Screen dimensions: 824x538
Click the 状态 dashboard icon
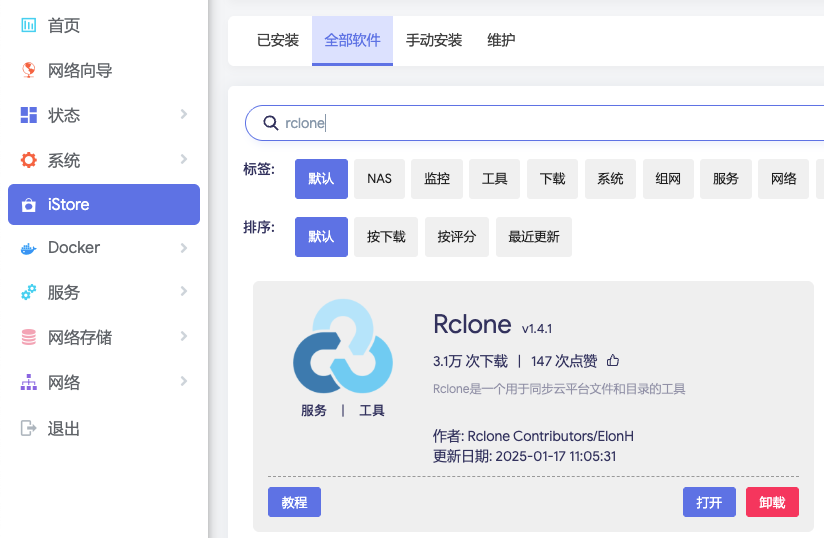(x=28, y=115)
